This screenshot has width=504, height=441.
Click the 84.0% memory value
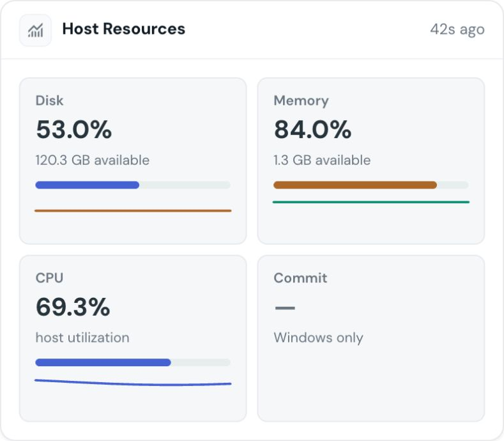pos(312,129)
